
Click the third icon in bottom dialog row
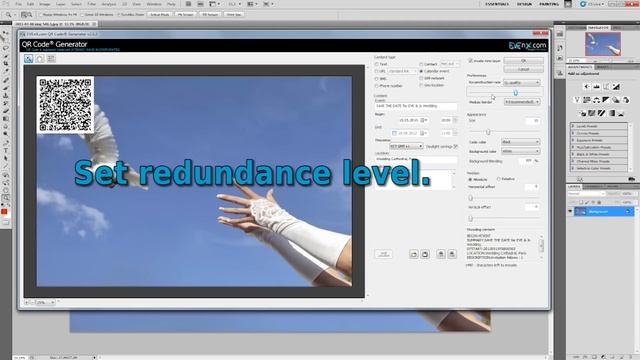coord(441,254)
